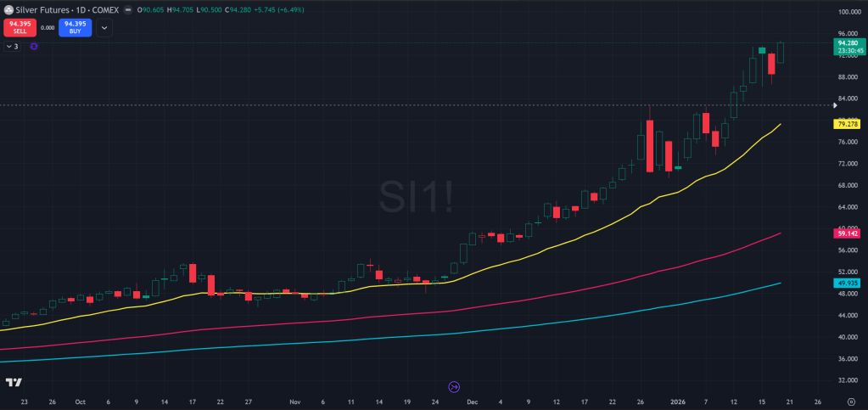The width and height of the screenshot is (868, 410).
Task: Click the 2026 label on the time axis
Action: coord(676,402)
